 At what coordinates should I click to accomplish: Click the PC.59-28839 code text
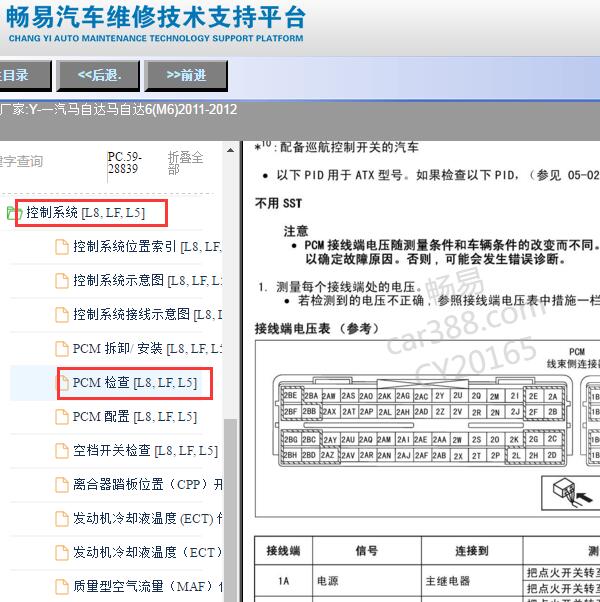pyautogui.click(x=124, y=162)
